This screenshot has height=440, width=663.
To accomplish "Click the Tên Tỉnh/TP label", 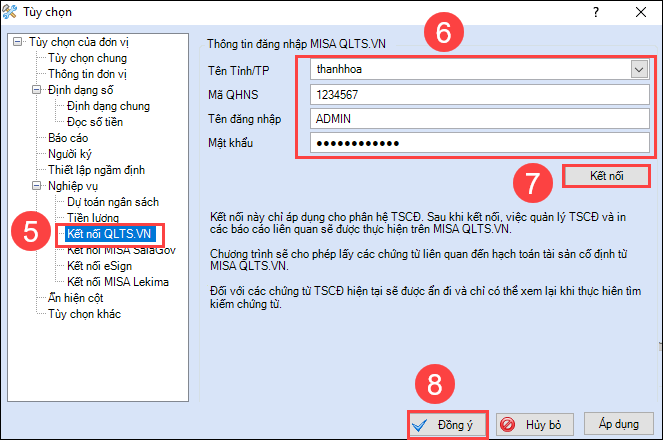I will click(238, 71).
